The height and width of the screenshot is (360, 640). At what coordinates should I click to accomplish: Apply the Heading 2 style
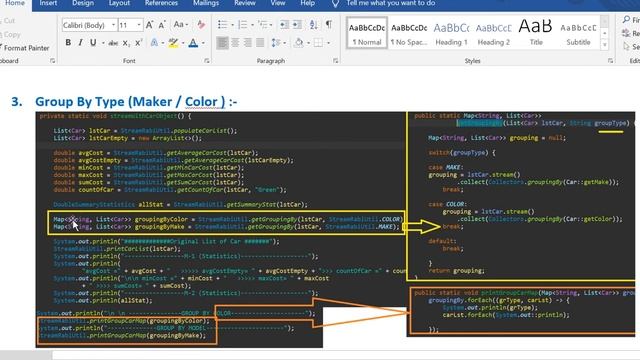click(493, 33)
